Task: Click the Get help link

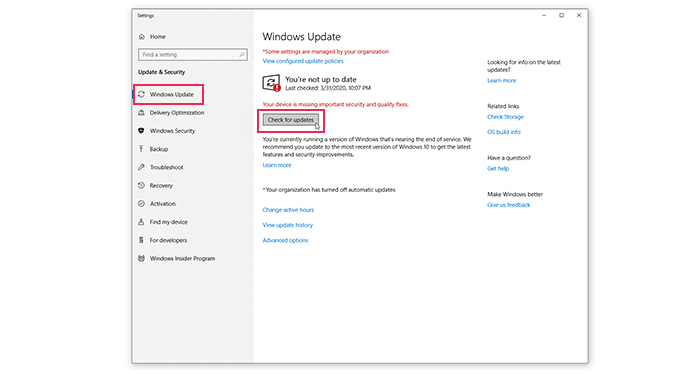Action: click(498, 169)
